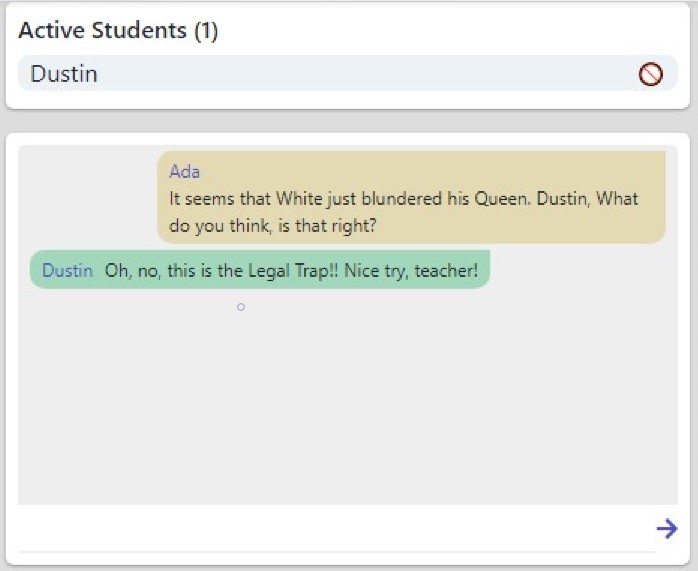Click Ada's sender name in the chat
Image resolution: width=698 pixels, height=571 pixels.
[184, 171]
